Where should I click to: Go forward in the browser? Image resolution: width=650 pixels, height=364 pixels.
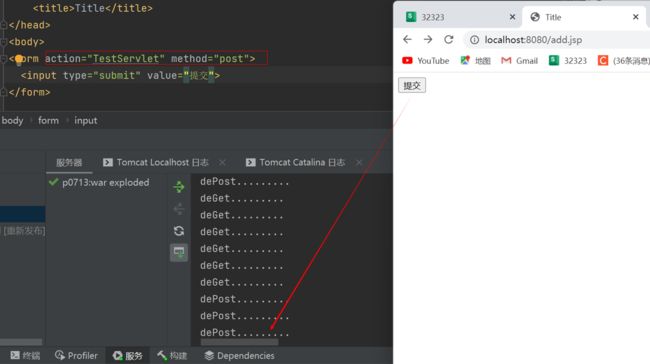[428, 39]
